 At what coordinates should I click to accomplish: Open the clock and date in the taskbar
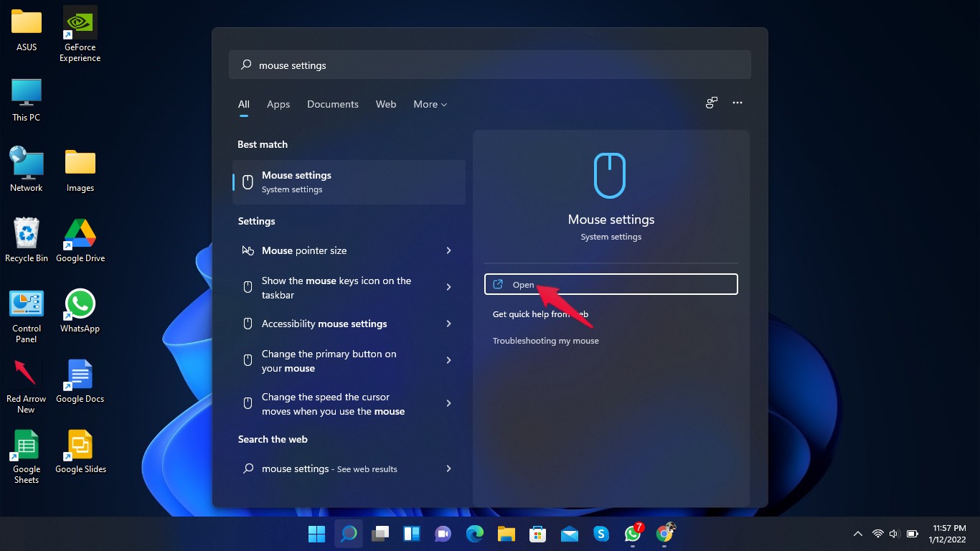pos(949,534)
